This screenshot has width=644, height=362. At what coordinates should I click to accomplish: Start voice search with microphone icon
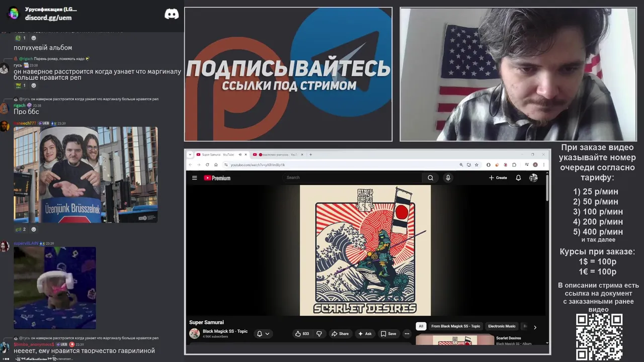(x=448, y=177)
